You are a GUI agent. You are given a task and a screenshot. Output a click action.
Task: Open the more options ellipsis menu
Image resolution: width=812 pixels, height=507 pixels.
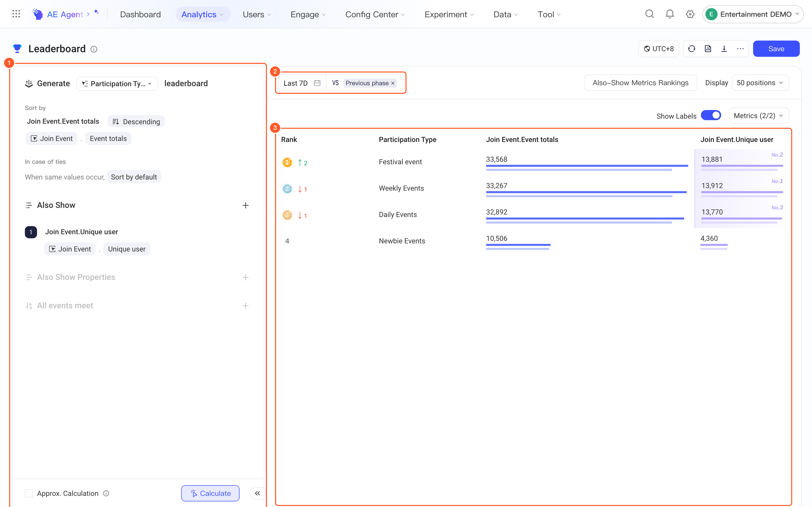[740, 49]
